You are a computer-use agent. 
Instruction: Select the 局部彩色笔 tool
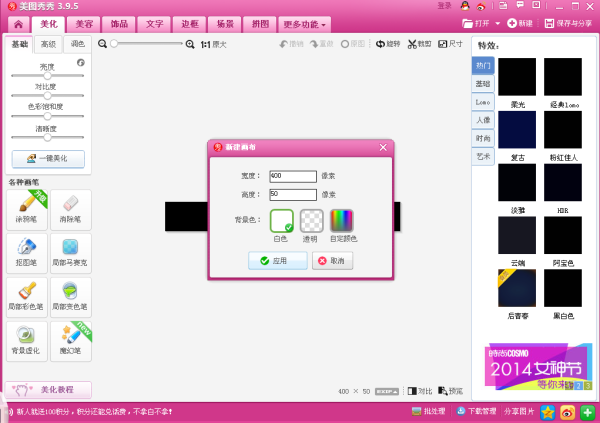(x=27, y=297)
